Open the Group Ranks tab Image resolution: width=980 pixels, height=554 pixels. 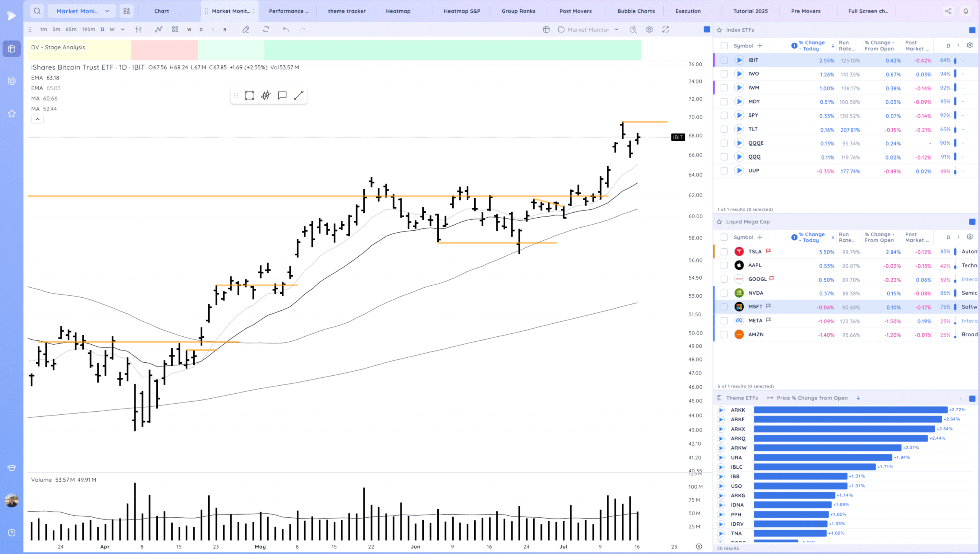pyautogui.click(x=518, y=11)
